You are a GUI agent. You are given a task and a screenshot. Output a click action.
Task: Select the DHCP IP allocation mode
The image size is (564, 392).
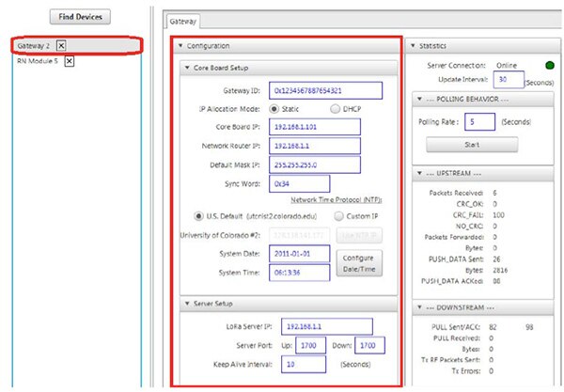[x=335, y=109]
